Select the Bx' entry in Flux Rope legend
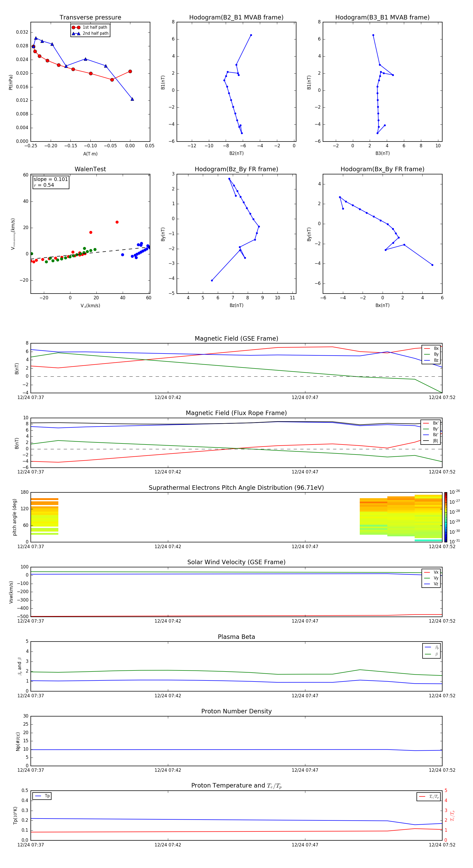 [x=431, y=423]
